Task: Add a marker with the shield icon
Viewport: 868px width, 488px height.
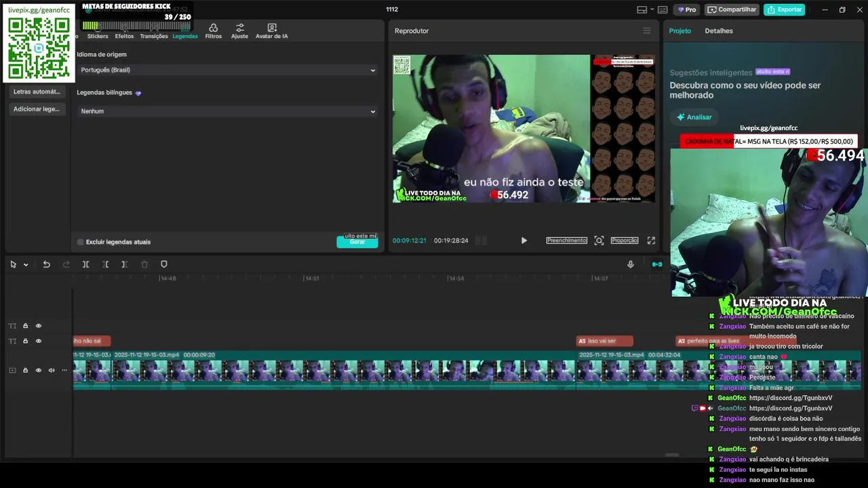Action: click(x=163, y=264)
